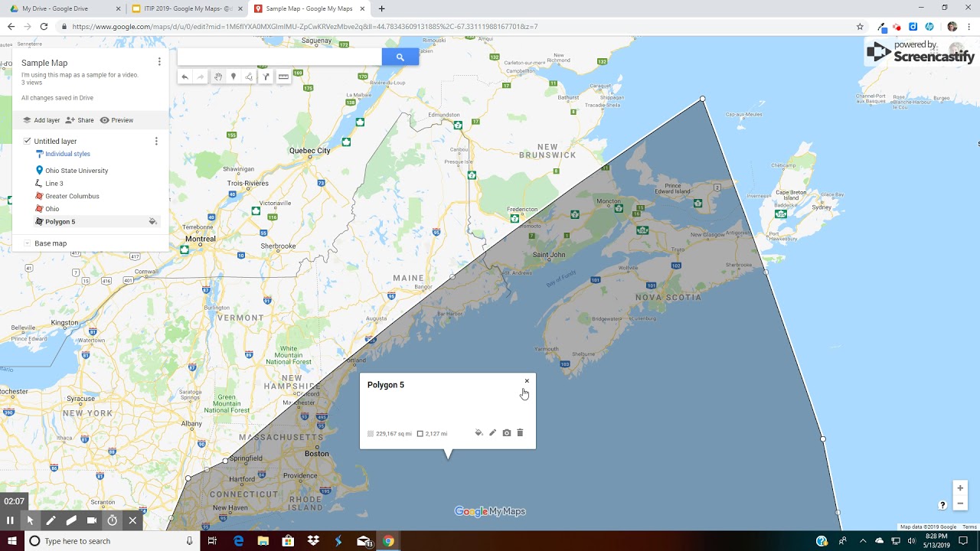
Task: Toggle Screencastify embedded webcam
Action: point(92,520)
